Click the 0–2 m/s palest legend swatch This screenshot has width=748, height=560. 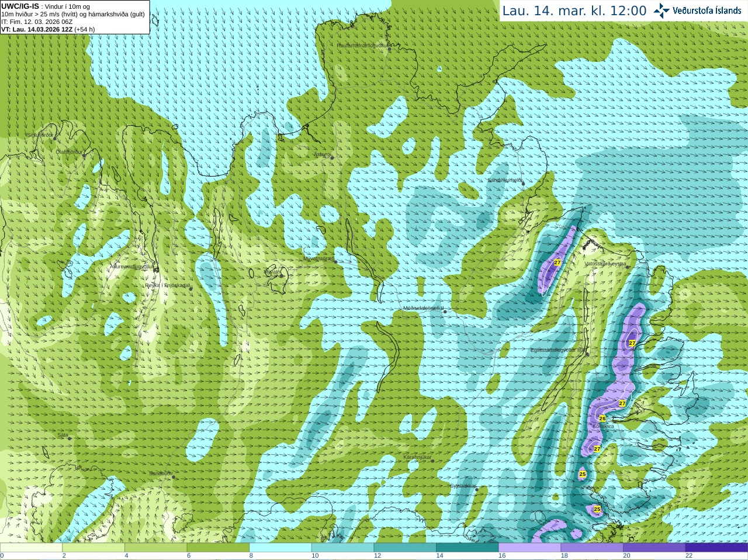pyautogui.click(x=32, y=548)
